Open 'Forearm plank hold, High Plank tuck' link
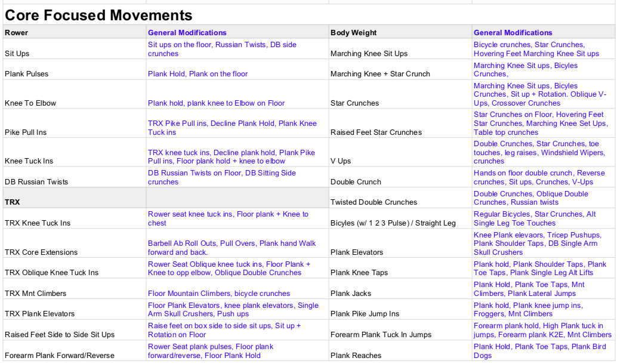 click(x=542, y=330)
